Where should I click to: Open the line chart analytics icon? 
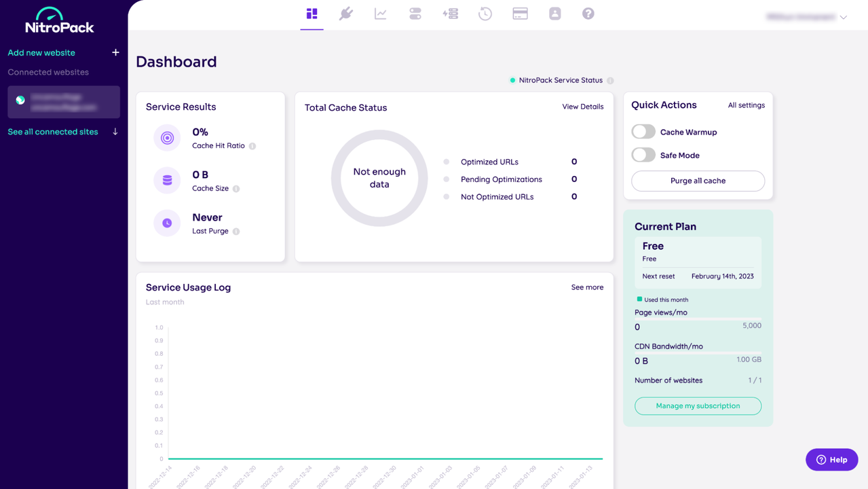pos(381,14)
